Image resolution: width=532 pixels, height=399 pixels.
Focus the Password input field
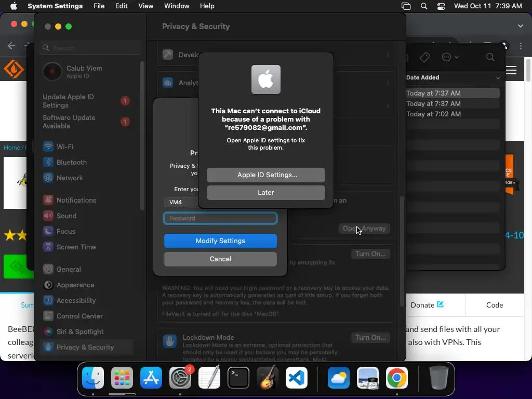point(220,218)
